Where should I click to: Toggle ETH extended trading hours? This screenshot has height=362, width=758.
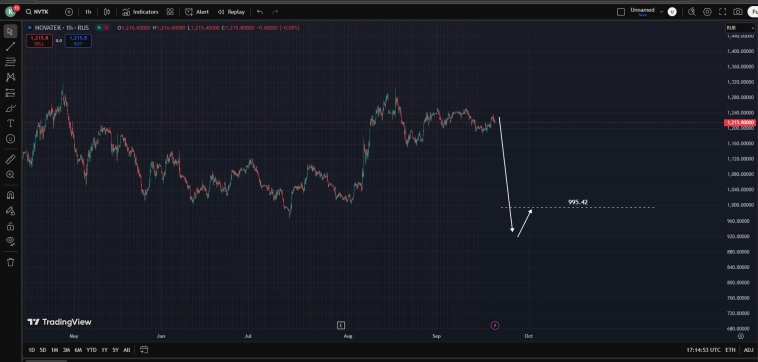tap(730, 350)
